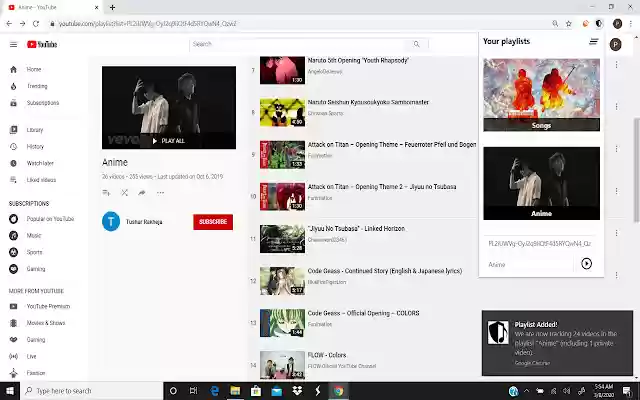Click playlist ID input field

point(540,244)
